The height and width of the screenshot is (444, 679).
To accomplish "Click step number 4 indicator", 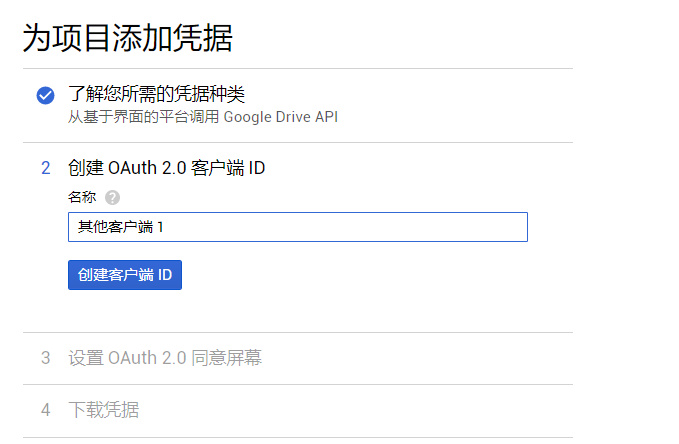I will [x=45, y=410].
